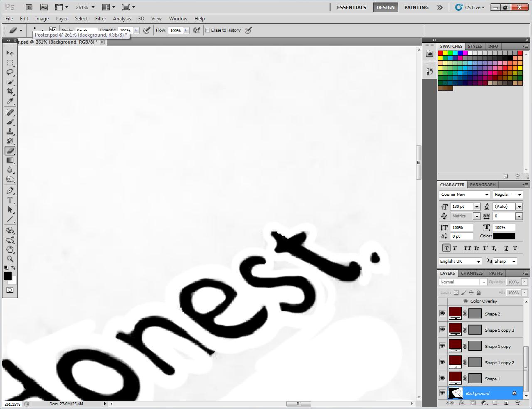
Task: Select the Gradient tool
Action: [10, 160]
